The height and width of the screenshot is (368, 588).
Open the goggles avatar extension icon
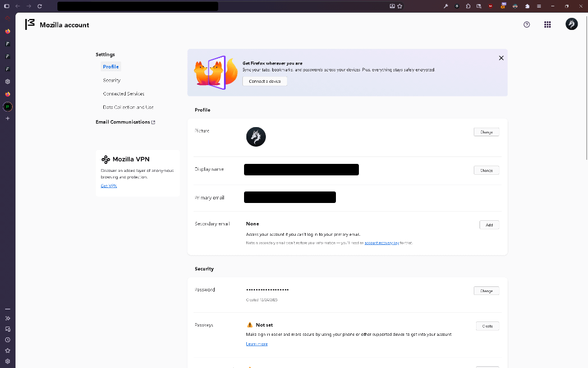[x=515, y=6]
